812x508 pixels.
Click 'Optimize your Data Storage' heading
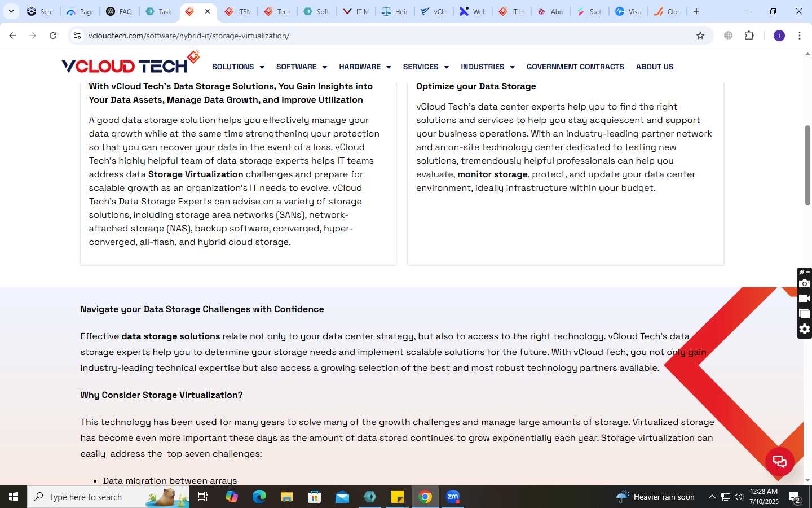[476, 86]
